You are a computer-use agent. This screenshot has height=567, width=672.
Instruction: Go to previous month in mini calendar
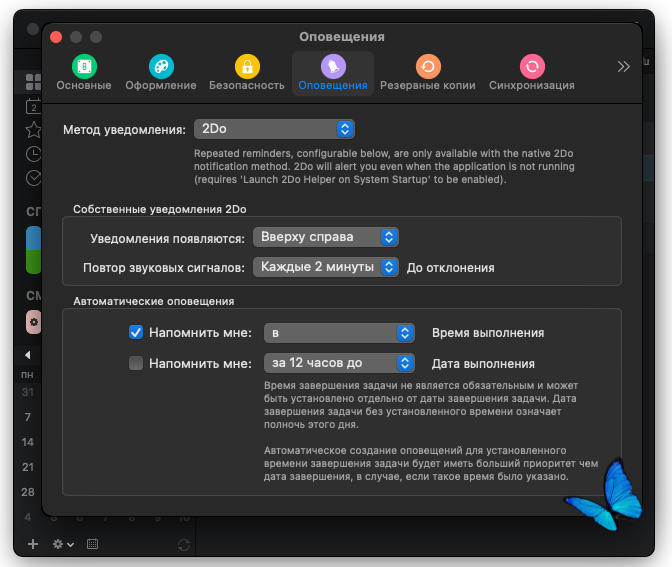click(28, 355)
